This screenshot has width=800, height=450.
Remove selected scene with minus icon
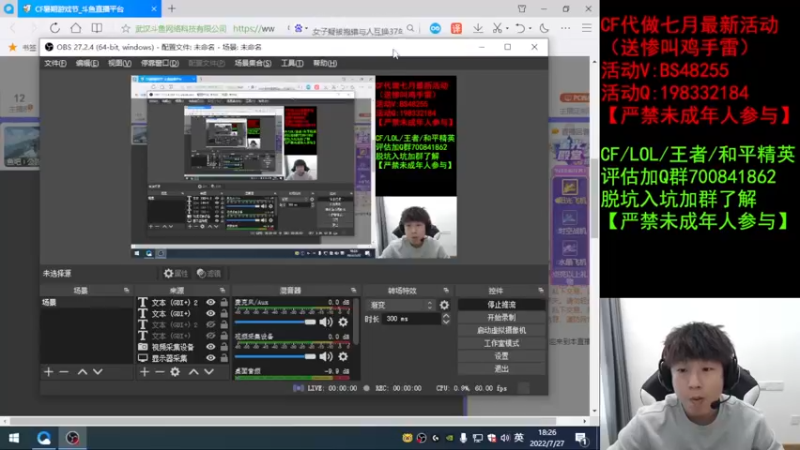64,372
